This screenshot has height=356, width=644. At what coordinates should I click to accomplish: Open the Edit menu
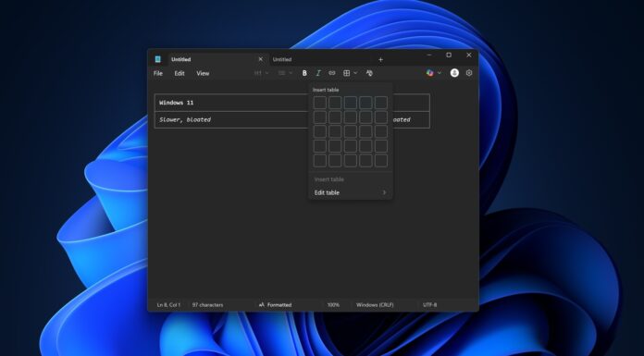coord(180,73)
